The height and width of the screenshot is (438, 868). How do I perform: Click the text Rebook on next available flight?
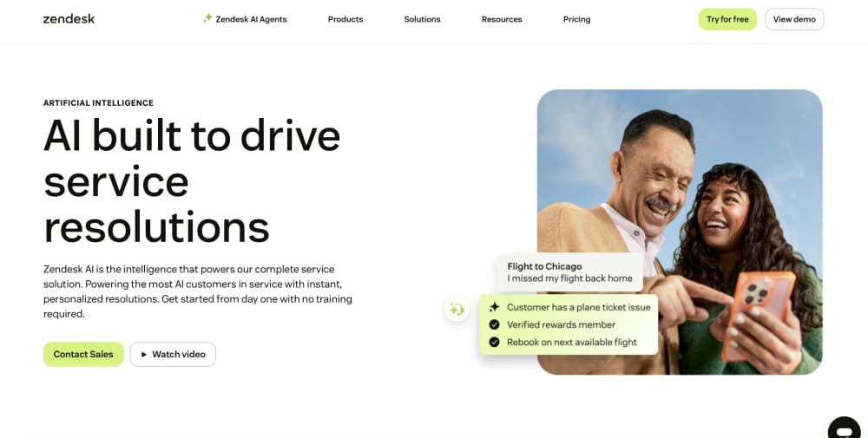point(572,343)
